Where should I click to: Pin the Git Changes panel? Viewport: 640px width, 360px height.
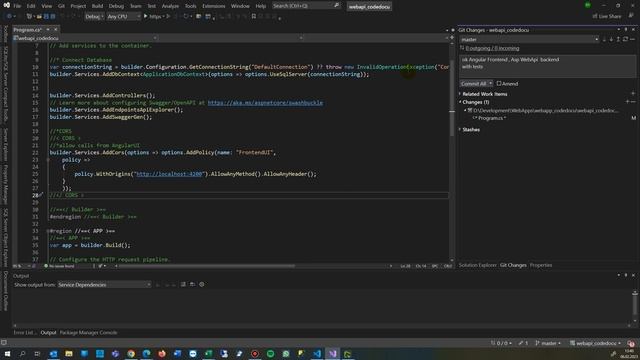(626, 30)
